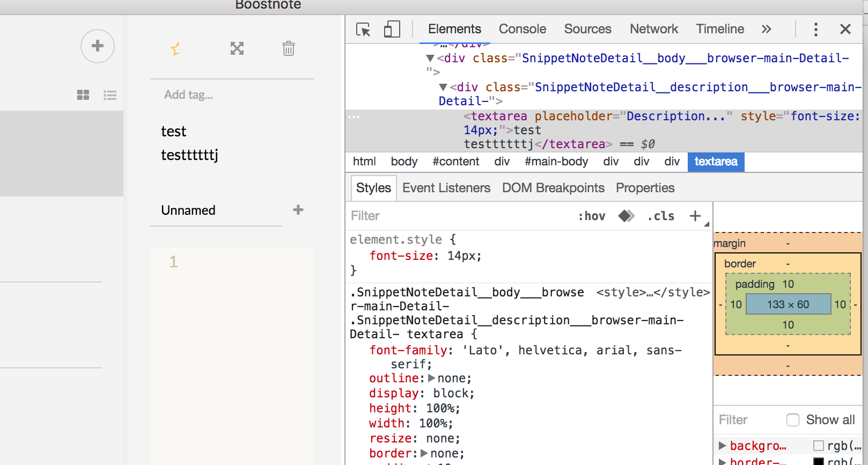868x465 pixels.
Task: Collapse the SnippetNoteDetail__body div node
Action: [430, 58]
